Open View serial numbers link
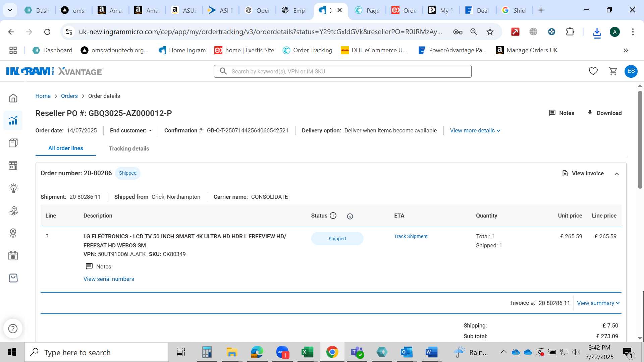Viewport: 644px width, 362px height. pyautogui.click(x=109, y=279)
